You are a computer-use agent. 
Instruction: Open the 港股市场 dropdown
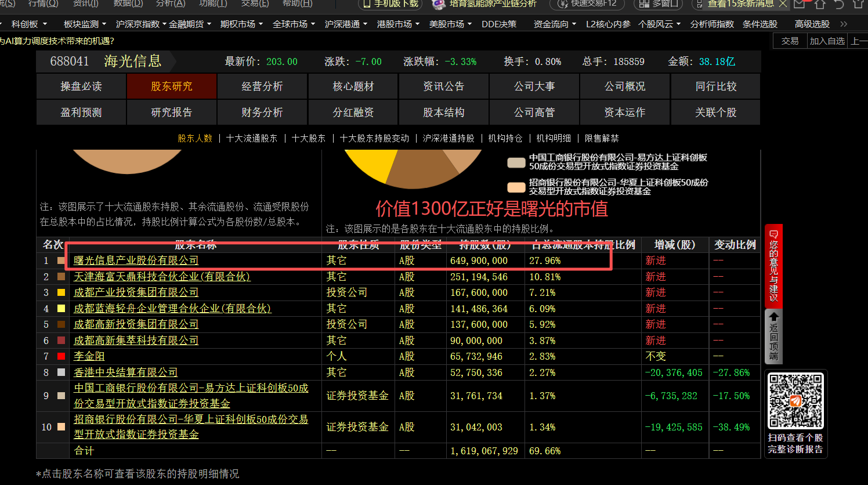click(398, 24)
